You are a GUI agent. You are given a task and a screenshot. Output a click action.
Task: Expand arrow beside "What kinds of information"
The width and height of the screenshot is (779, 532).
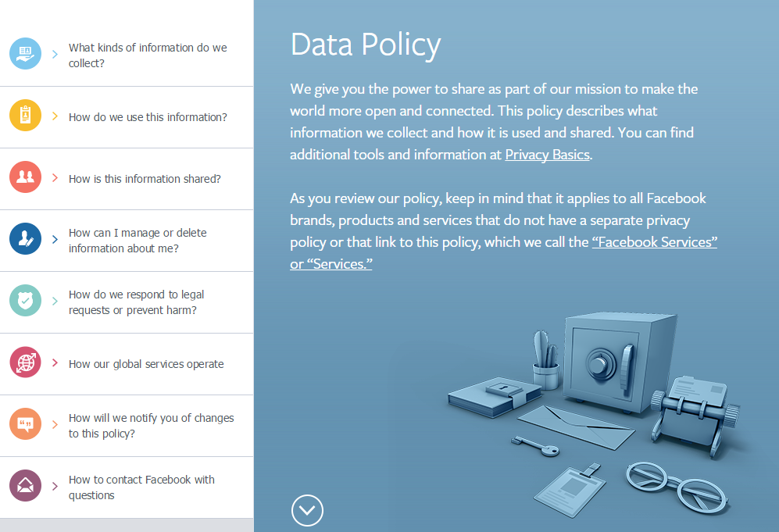(55, 55)
